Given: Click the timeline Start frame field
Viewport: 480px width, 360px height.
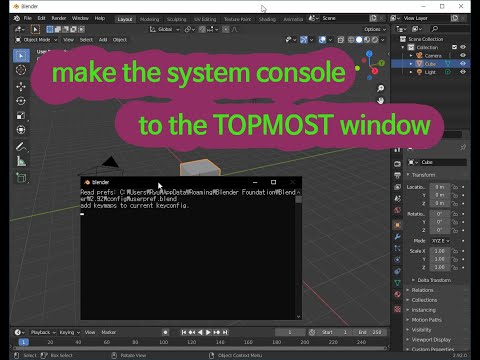Looking at the screenshot, I should [x=335, y=332].
